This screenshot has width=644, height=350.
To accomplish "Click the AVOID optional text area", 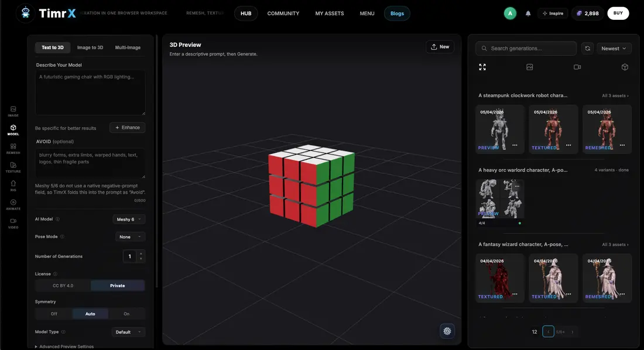I will [90, 163].
